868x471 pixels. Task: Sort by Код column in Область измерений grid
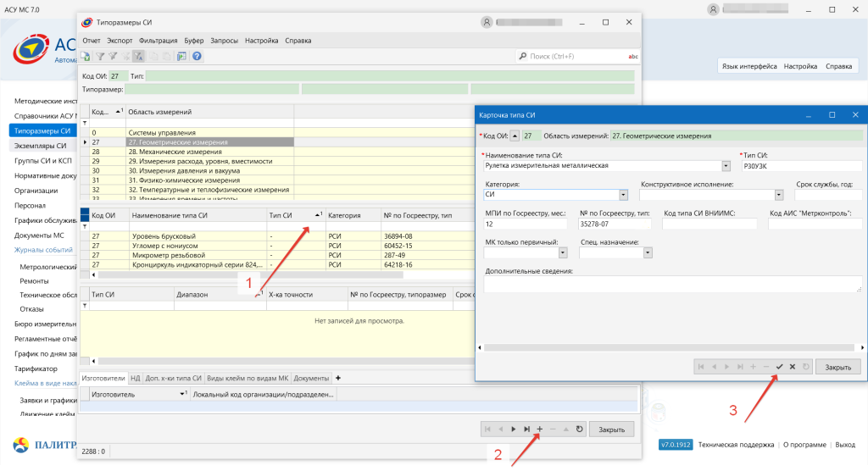pyautogui.click(x=107, y=112)
